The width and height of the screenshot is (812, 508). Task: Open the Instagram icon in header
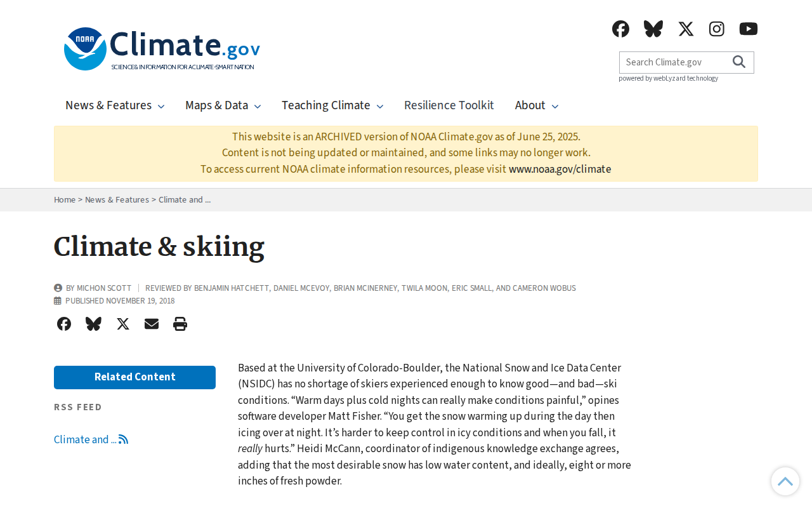717,29
